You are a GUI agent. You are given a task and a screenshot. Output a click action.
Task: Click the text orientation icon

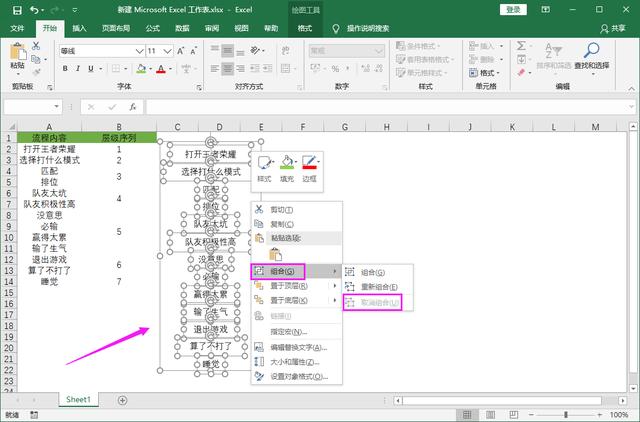click(x=255, y=51)
